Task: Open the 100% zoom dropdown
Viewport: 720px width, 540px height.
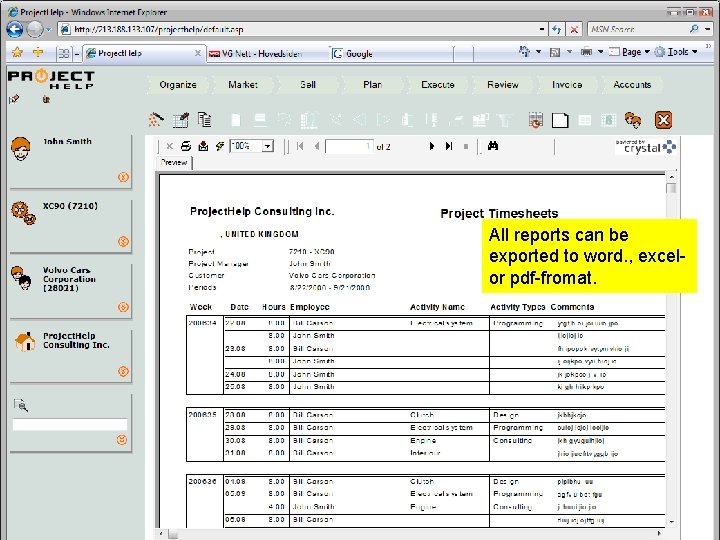Action: pyautogui.click(x=268, y=146)
